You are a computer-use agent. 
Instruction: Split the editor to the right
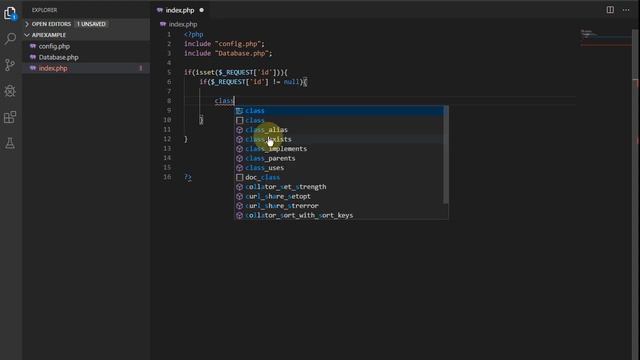tap(610, 10)
